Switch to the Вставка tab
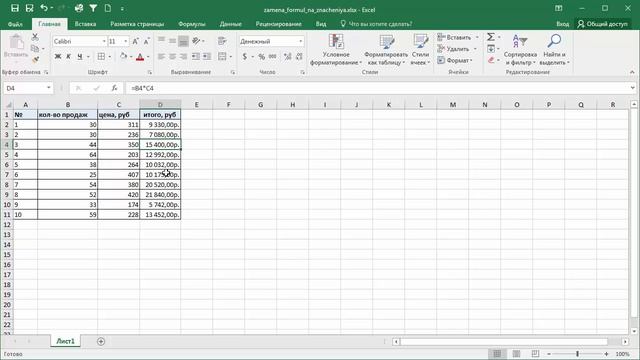Screen dimensions: 640x360 85,24
